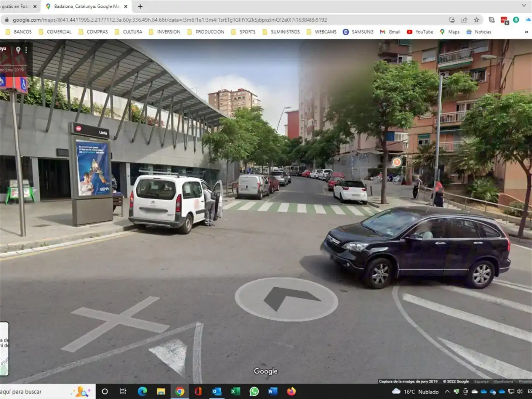Screen dimensions: 532x399
Task: Expand the tab search chevron
Action: (x=524, y=6)
